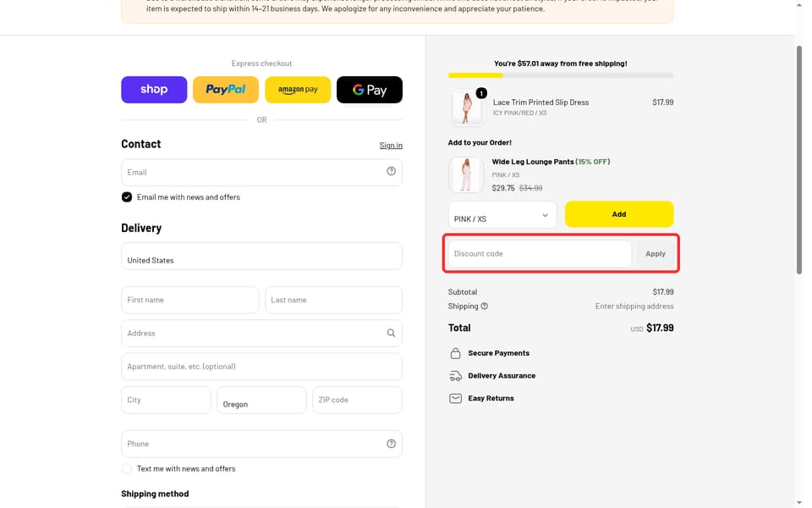Focus the Discount code field
812x508 pixels.
[540, 253]
